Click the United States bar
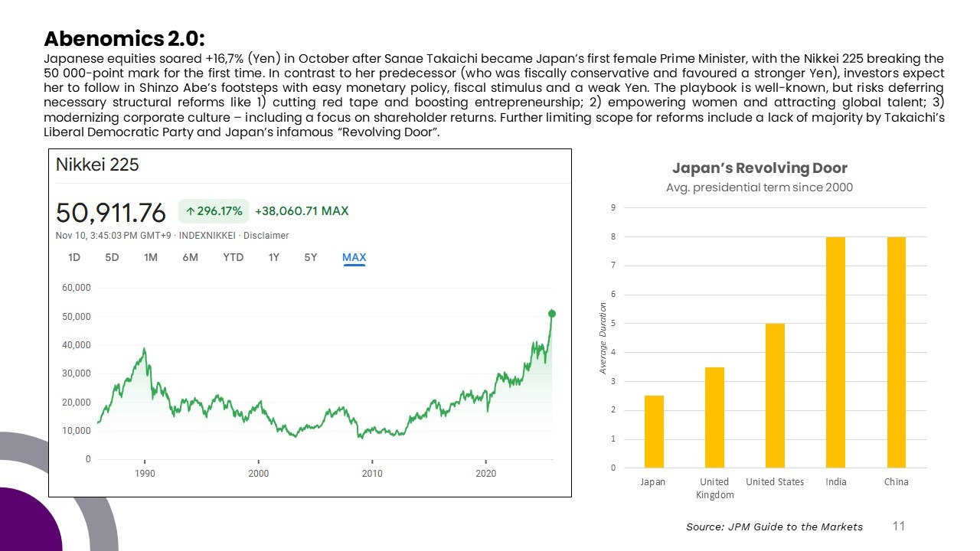 point(775,396)
